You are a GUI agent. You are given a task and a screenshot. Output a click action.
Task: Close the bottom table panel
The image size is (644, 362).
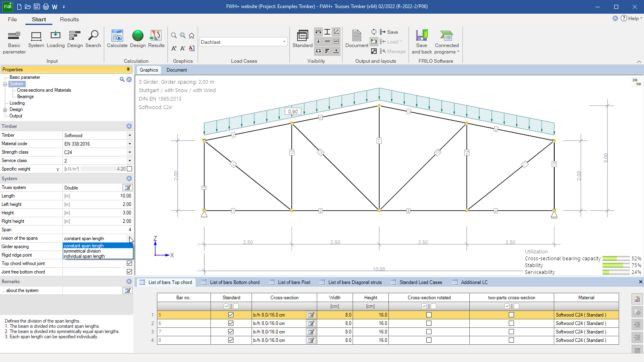[640, 282]
